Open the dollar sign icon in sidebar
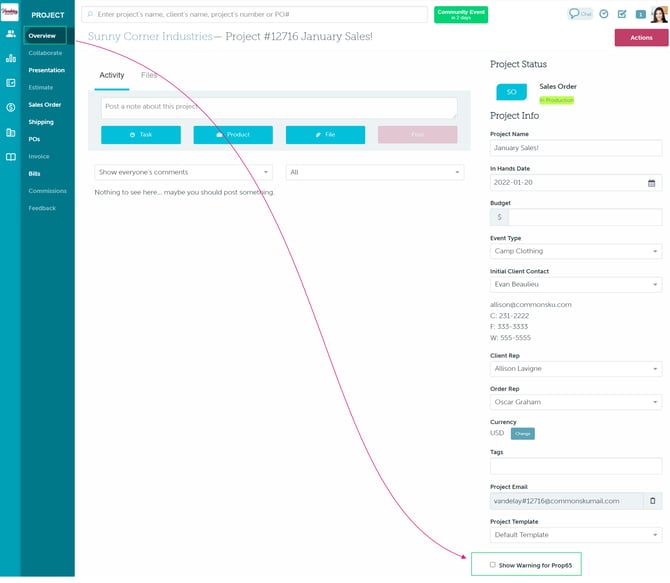 (x=11, y=107)
